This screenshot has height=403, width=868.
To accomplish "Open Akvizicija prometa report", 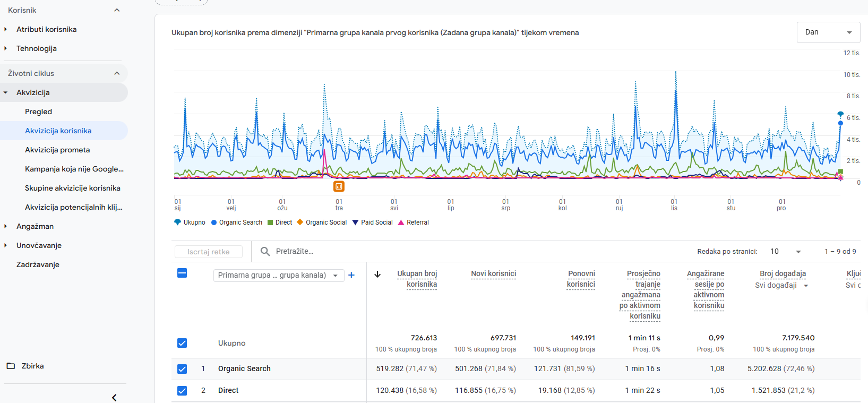I will 57,150.
